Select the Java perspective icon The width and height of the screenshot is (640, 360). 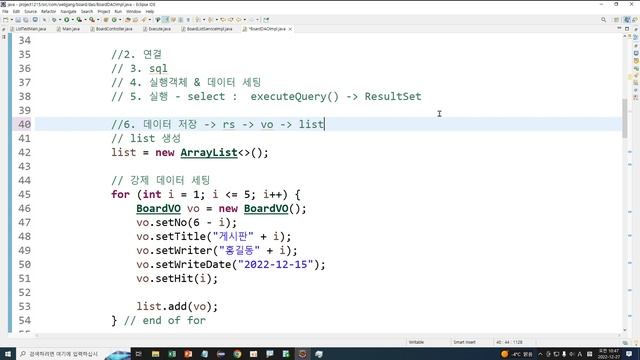tap(635, 20)
